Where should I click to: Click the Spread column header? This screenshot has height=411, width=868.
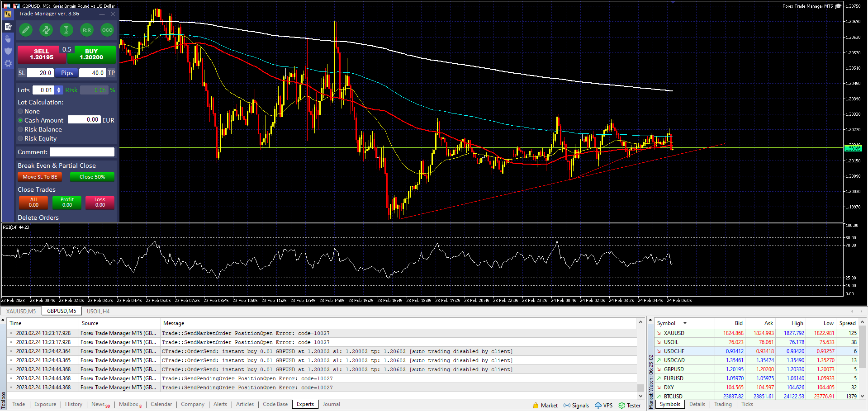[847, 323]
